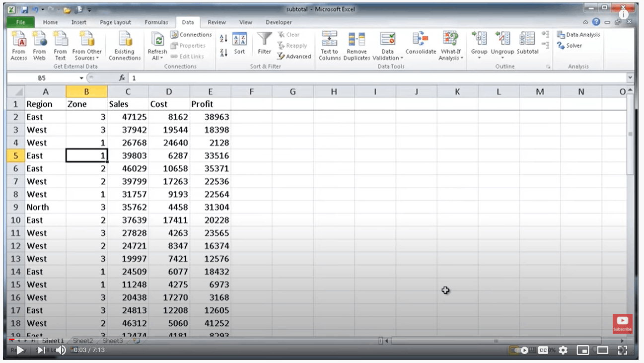
Task: Skip to next video
Action: [x=42, y=350]
